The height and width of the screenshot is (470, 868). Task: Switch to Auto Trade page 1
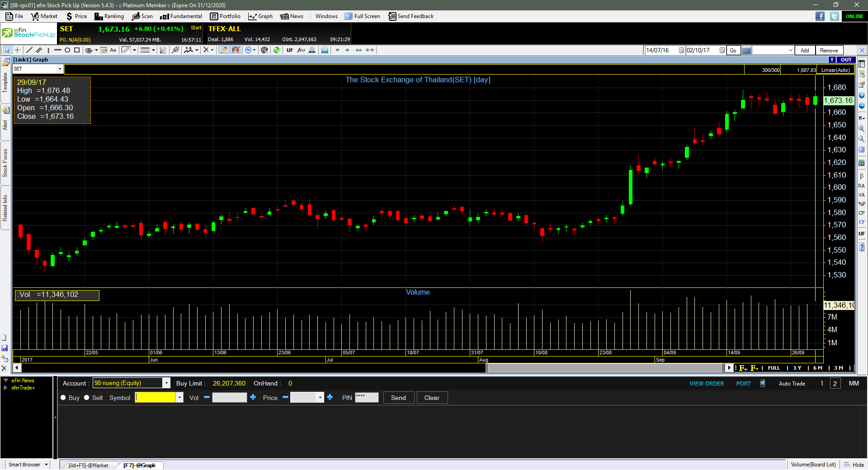822,383
